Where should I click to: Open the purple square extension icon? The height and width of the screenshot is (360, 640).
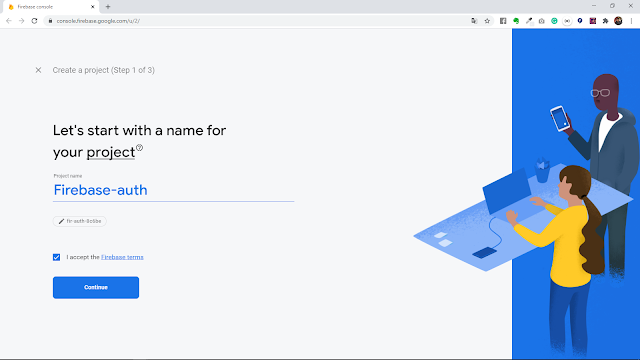coord(593,21)
